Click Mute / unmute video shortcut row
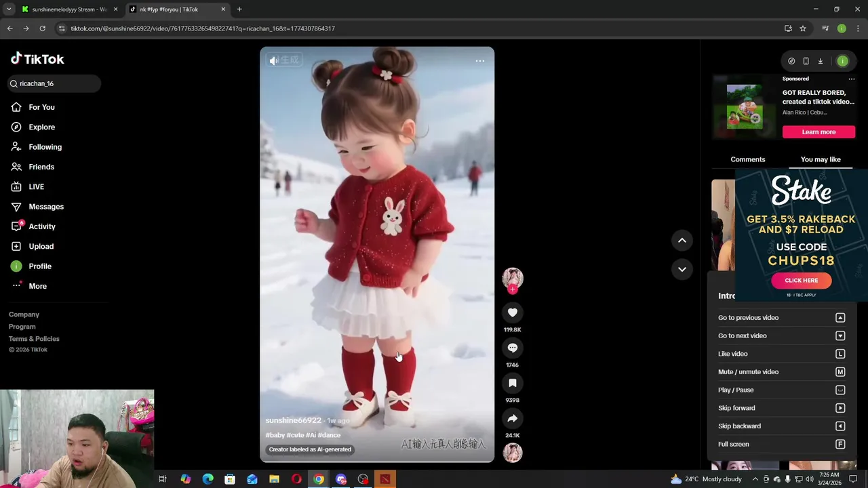The image size is (868, 488). point(781,372)
